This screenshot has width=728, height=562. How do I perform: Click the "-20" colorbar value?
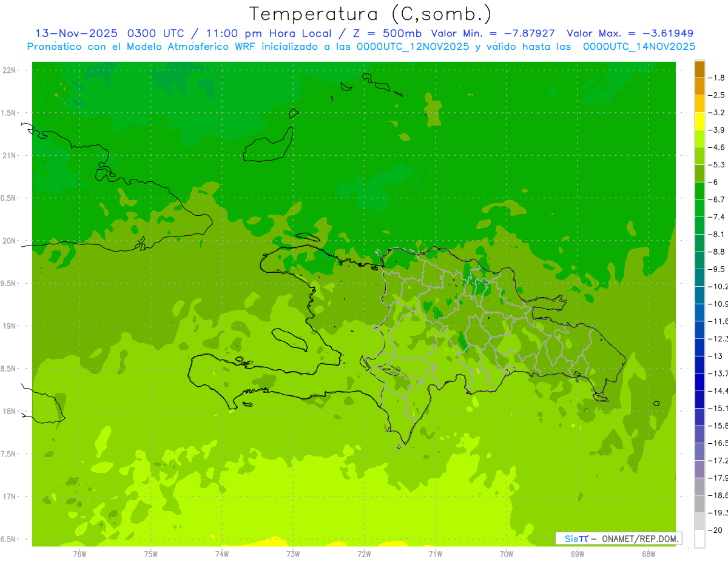click(715, 530)
